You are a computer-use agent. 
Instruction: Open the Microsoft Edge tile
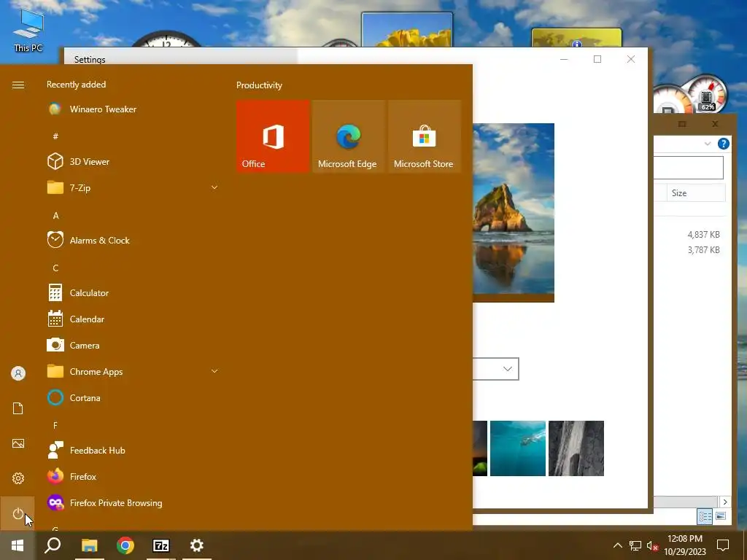349,136
